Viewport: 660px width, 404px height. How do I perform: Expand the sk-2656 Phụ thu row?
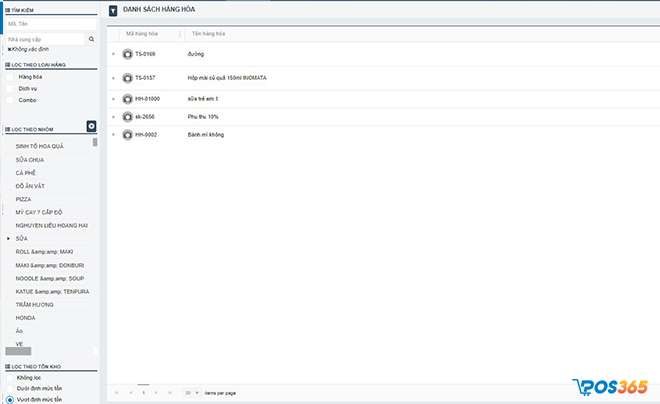coord(113,117)
